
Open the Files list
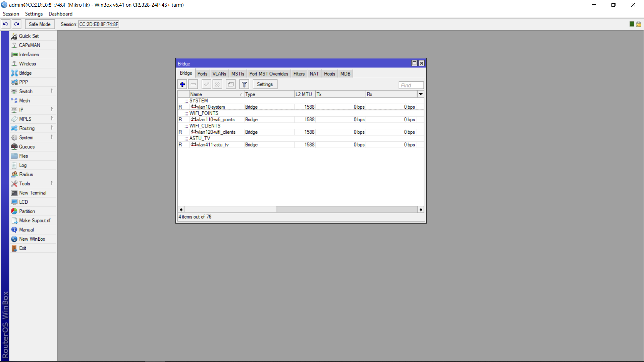[x=33, y=156]
